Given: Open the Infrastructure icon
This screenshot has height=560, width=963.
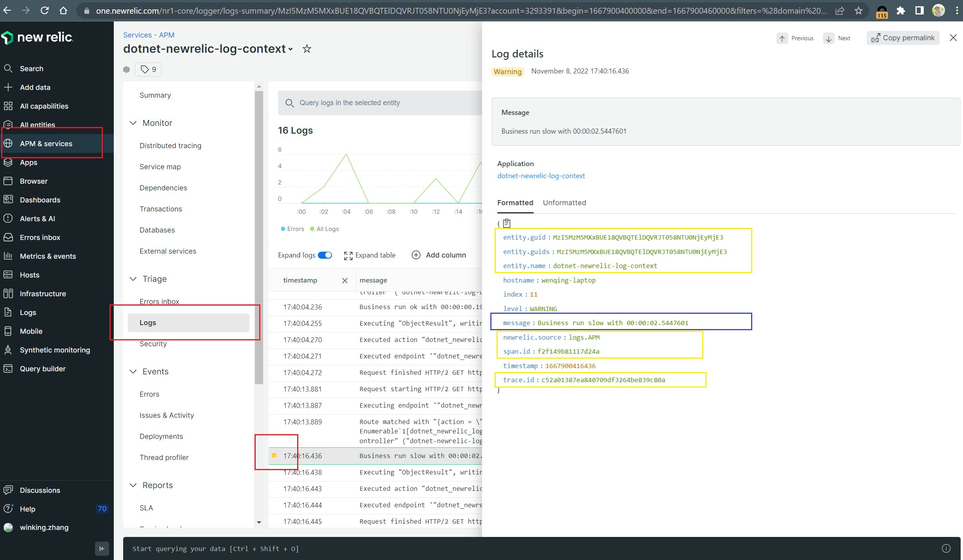Looking at the screenshot, I should pos(8,293).
